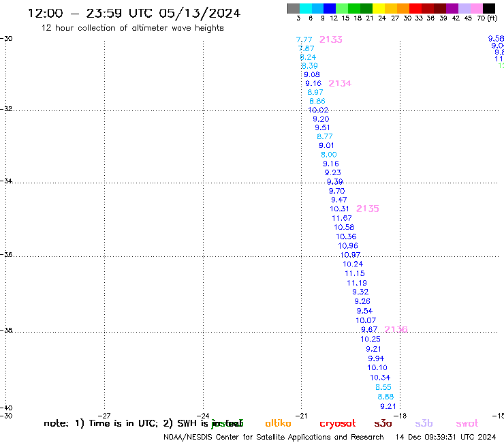
Task: Click the NOAA/NESDIS Center credit text
Action: click(274, 438)
